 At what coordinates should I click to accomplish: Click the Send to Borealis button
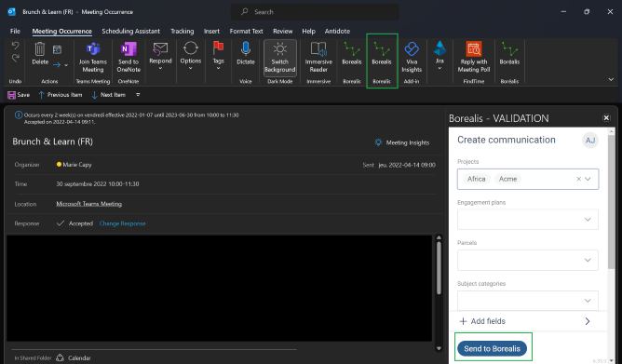tap(492, 348)
